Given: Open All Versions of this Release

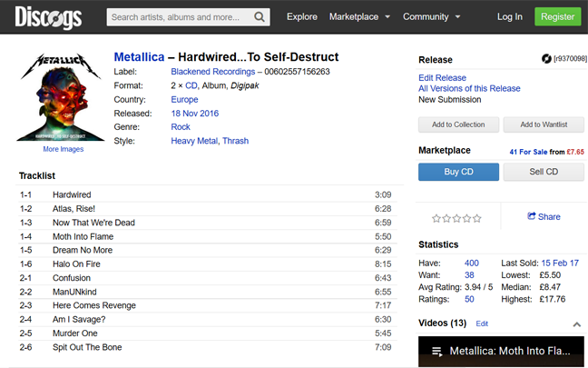Looking at the screenshot, I should coord(469,88).
